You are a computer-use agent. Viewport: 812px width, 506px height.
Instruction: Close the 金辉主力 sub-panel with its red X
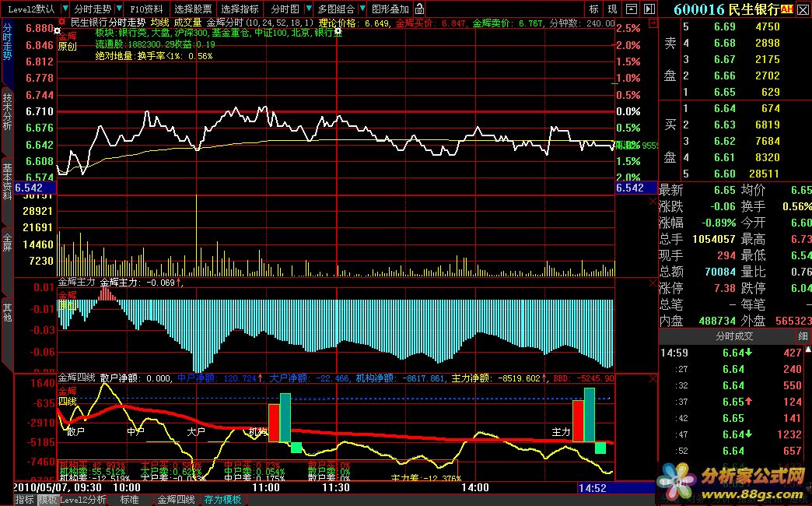coord(653,283)
